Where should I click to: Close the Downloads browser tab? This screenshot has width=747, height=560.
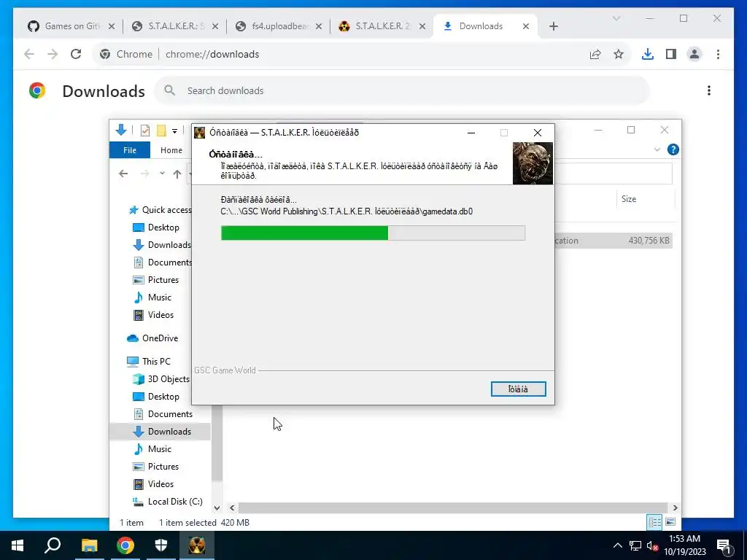click(526, 26)
